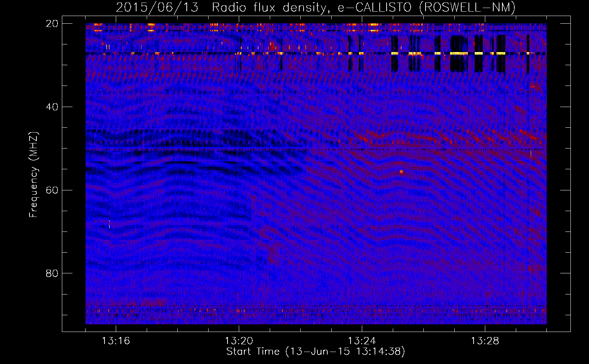Click the 40 frequency tick label
589x364 pixels.
click(52, 107)
